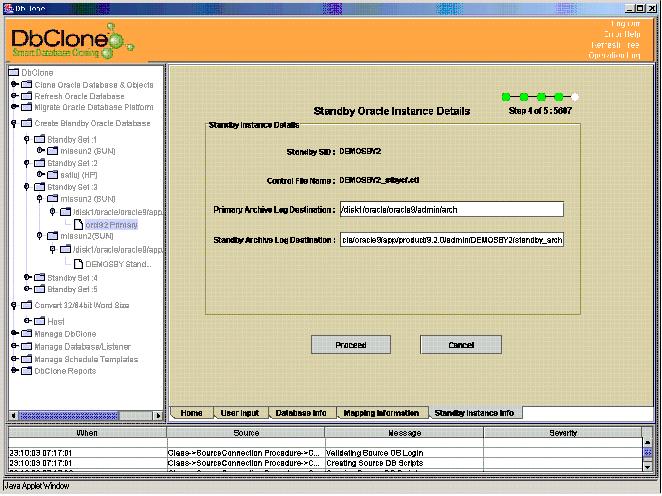Image resolution: width=662 pixels, height=496 pixels.
Task: Click folder icon for Clone Oracle Database & Objects
Action: pyautogui.click(x=27, y=84)
